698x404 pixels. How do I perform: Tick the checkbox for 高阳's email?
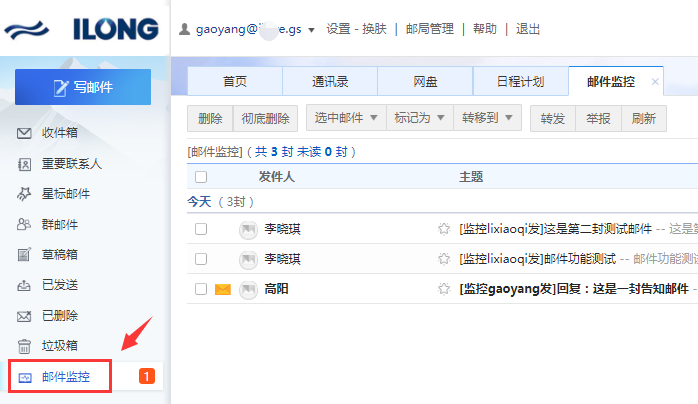point(201,289)
